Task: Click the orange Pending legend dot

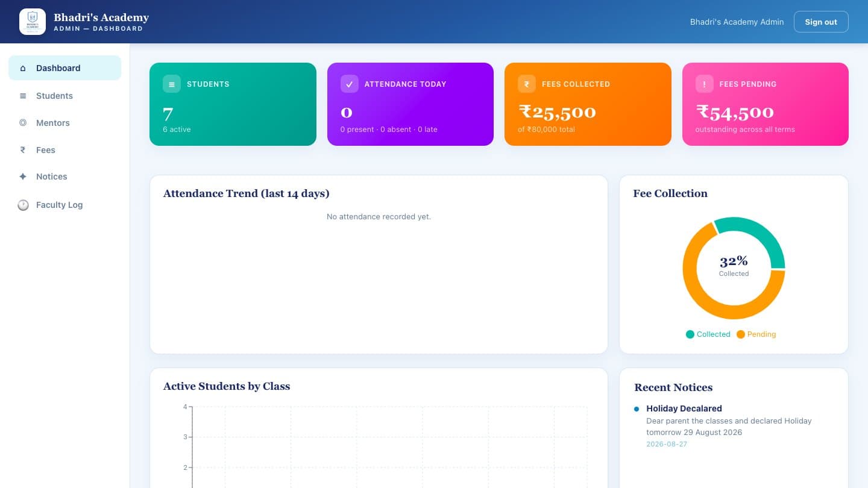Action: point(741,334)
